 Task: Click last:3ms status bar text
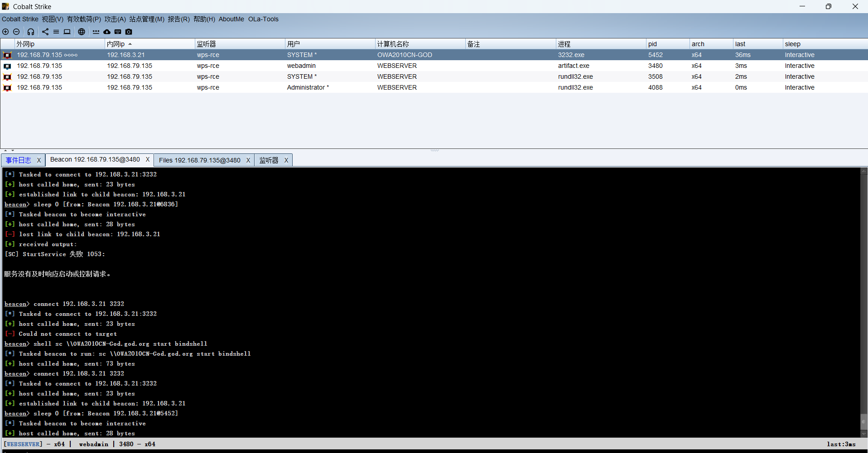pyautogui.click(x=841, y=444)
